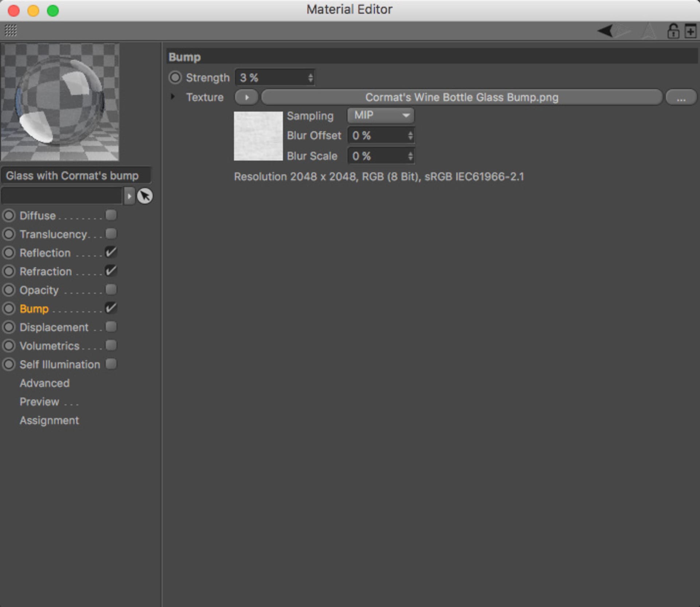Select the Refraction channel tab
The width and height of the screenshot is (700, 607).
(46, 271)
